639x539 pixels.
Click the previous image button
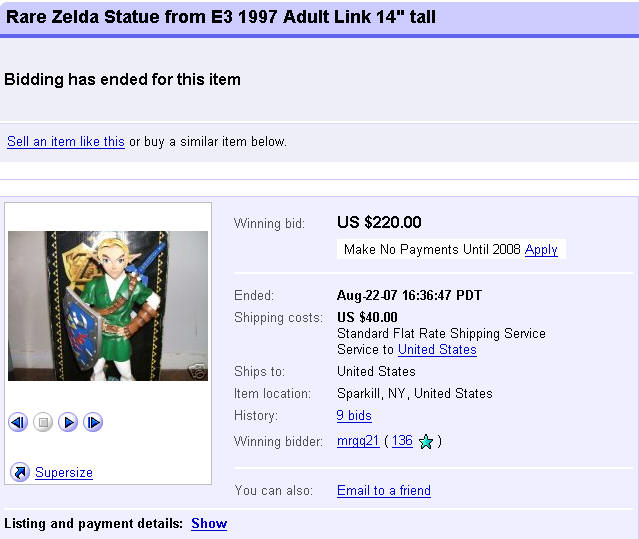click(x=18, y=423)
